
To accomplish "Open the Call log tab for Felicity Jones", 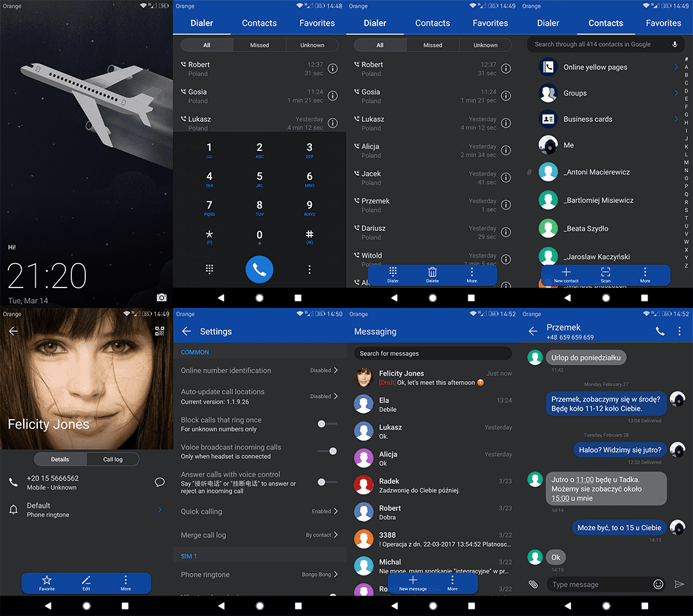I will tap(113, 459).
